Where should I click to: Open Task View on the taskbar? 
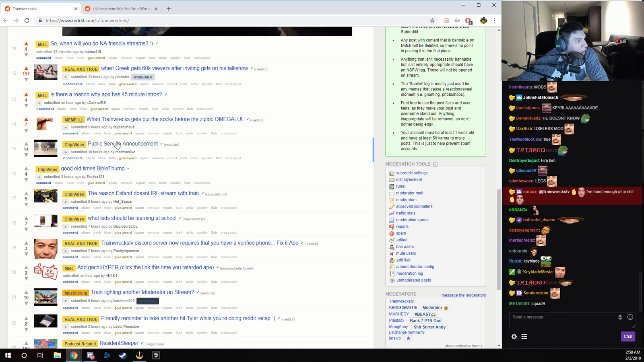click(40, 355)
